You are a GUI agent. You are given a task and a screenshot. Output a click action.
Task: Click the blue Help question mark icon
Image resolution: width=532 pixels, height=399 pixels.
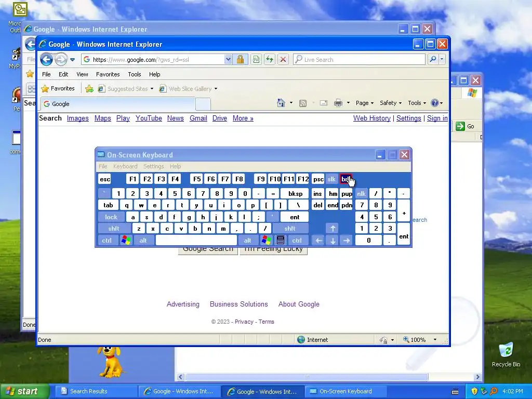tap(435, 103)
